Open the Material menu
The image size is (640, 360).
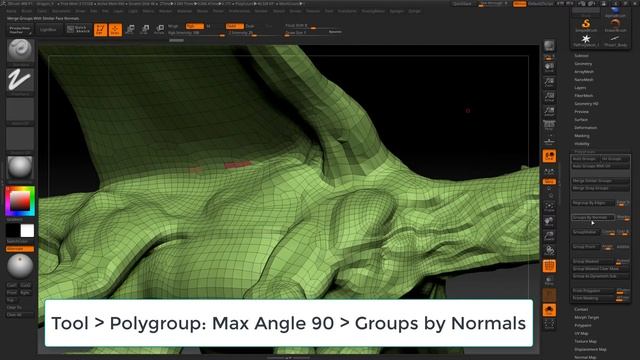184,11
